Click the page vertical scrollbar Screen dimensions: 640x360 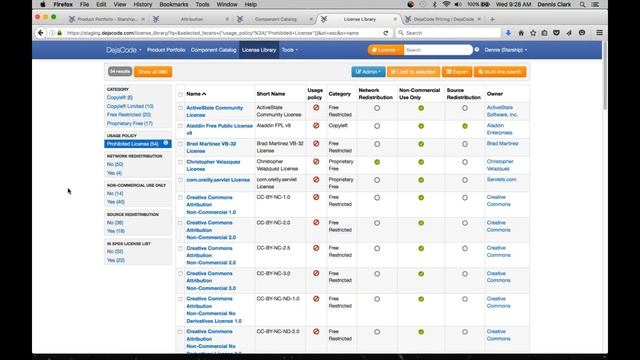coord(604,76)
